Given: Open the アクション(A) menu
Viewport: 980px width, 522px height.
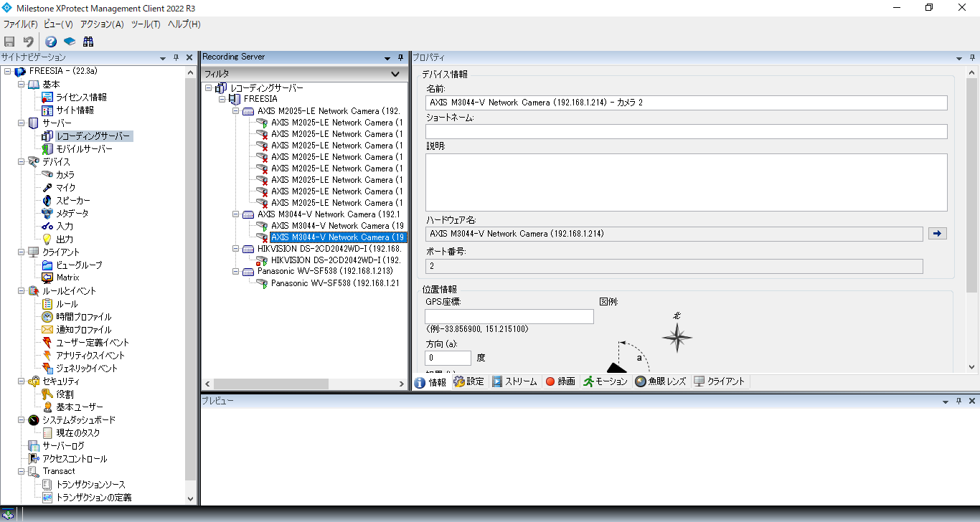Looking at the screenshot, I should [x=102, y=24].
